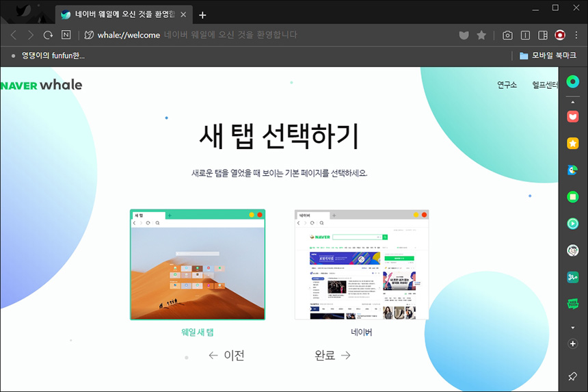Screen dimensions: 588x392
Task: Collapse sidebar list with up arrow
Action: tap(573, 102)
